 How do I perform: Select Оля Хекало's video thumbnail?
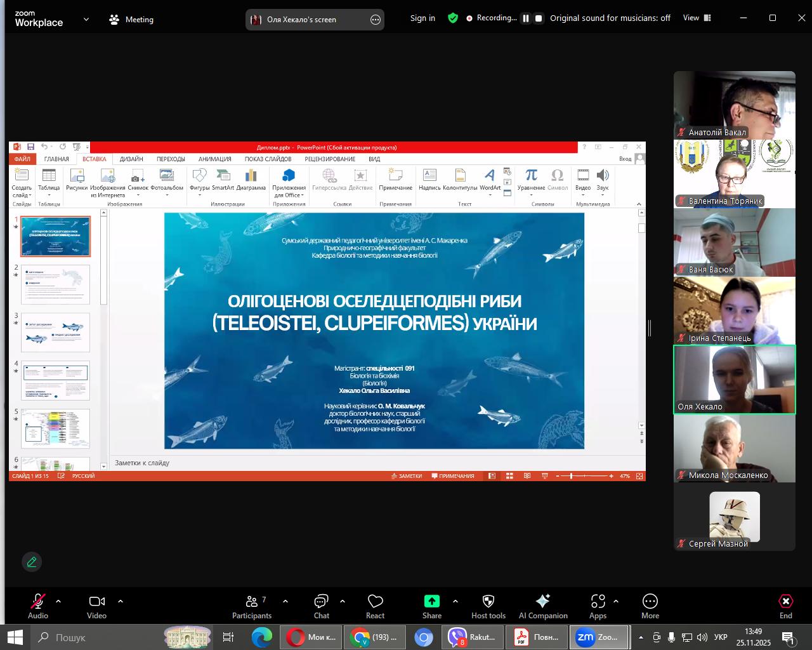point(734,380)
